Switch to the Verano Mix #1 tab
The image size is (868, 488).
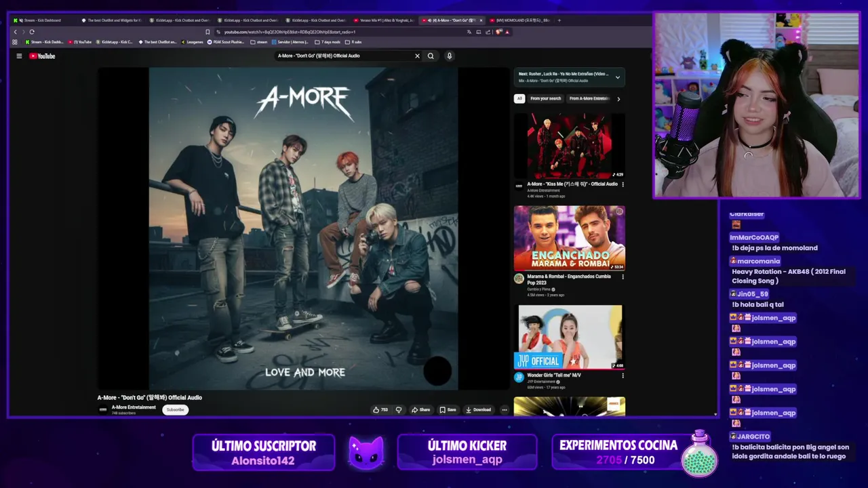(384, 20)
